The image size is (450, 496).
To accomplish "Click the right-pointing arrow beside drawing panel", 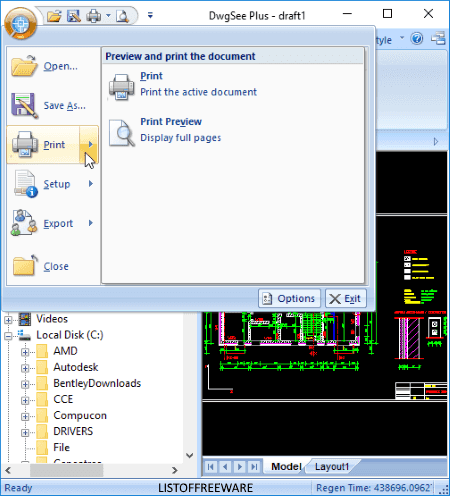I will (x=436, y=142).
